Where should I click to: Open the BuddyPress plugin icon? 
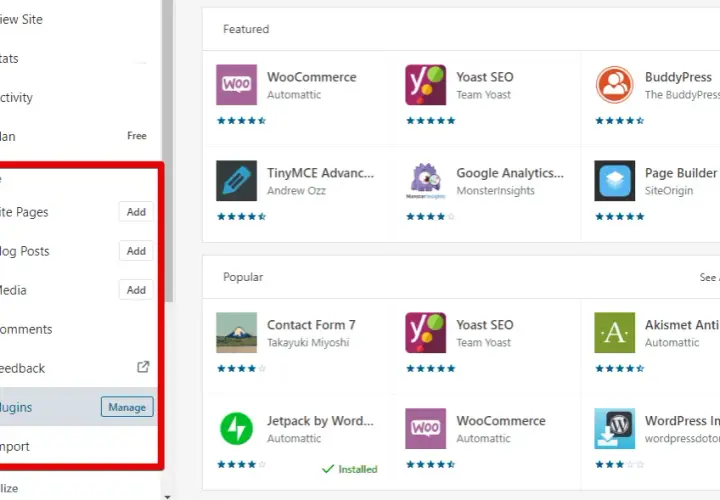(x=614, y=85)
